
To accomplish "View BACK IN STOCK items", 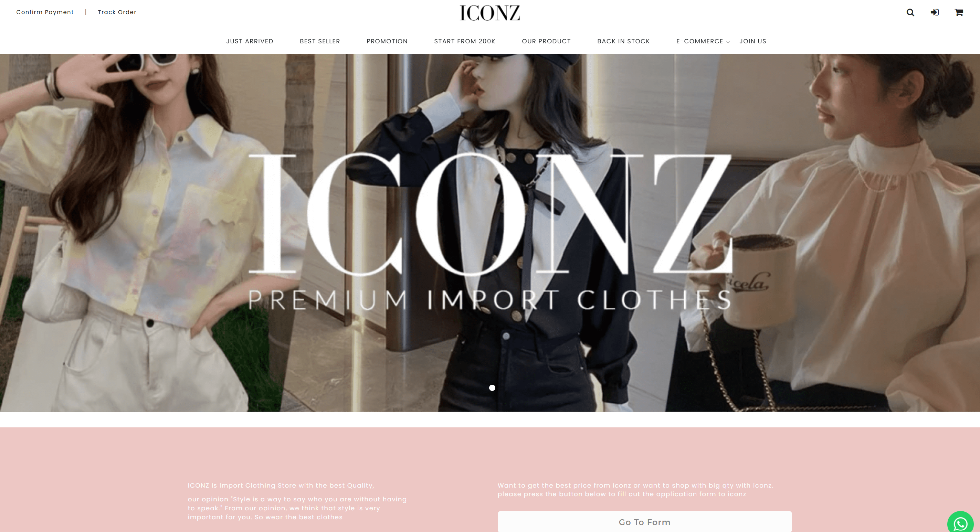I will (x=623, y=41).
